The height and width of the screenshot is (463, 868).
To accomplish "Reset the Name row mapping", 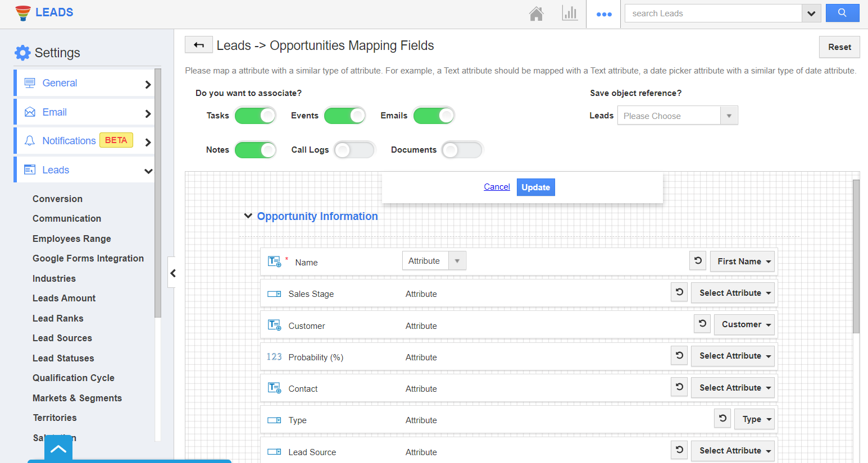I will tap(698, 260).
